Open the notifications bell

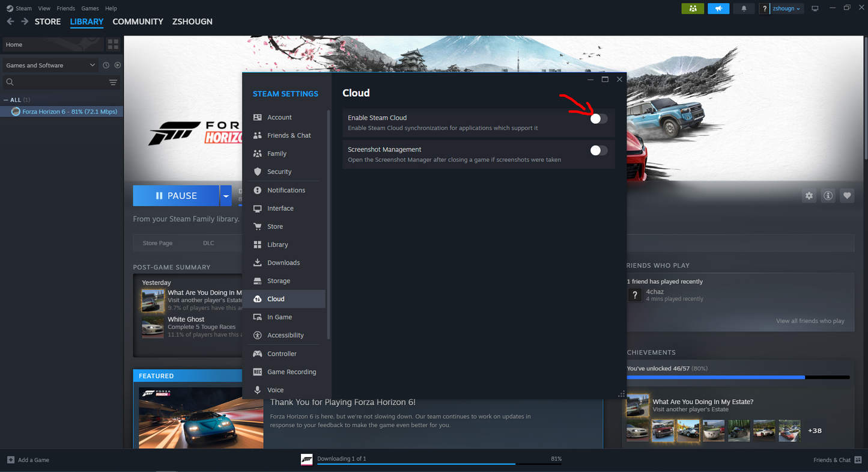tap(744, 8)
